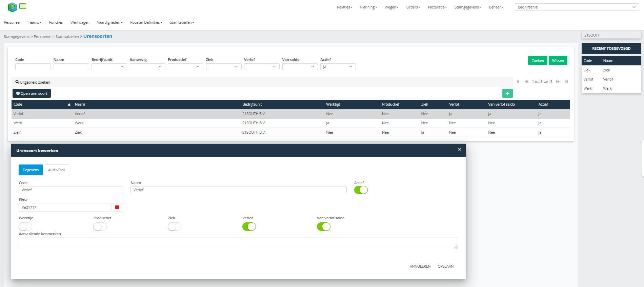Viewport: 644px width, 287px height.
Task: Click the Code filter input field
Action: pos(33,67)
